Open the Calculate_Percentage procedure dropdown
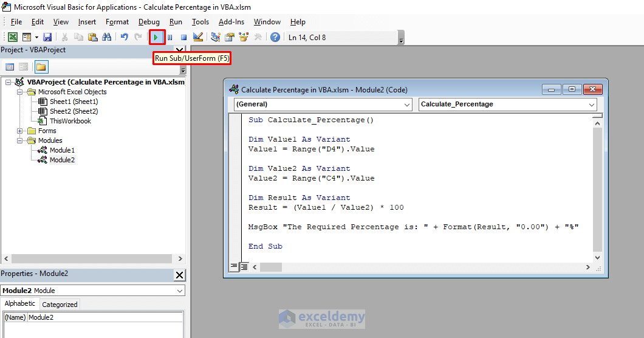 tap(508, 105)
